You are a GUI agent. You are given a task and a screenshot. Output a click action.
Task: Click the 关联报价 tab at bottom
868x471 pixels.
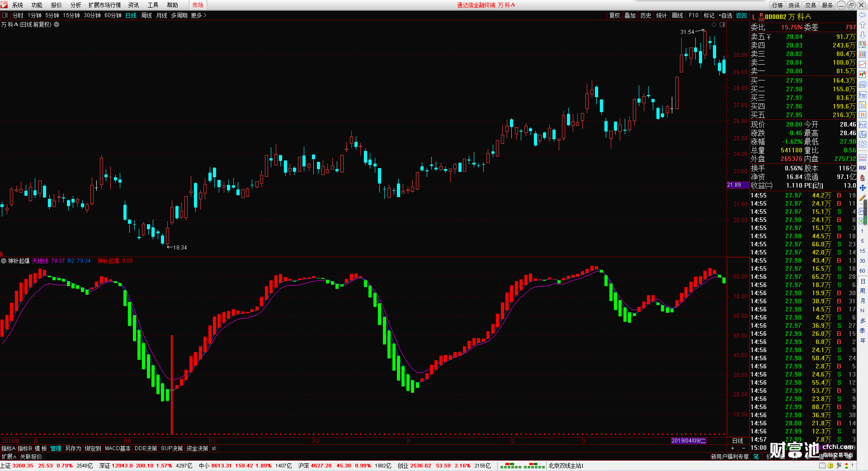point(31,457)
